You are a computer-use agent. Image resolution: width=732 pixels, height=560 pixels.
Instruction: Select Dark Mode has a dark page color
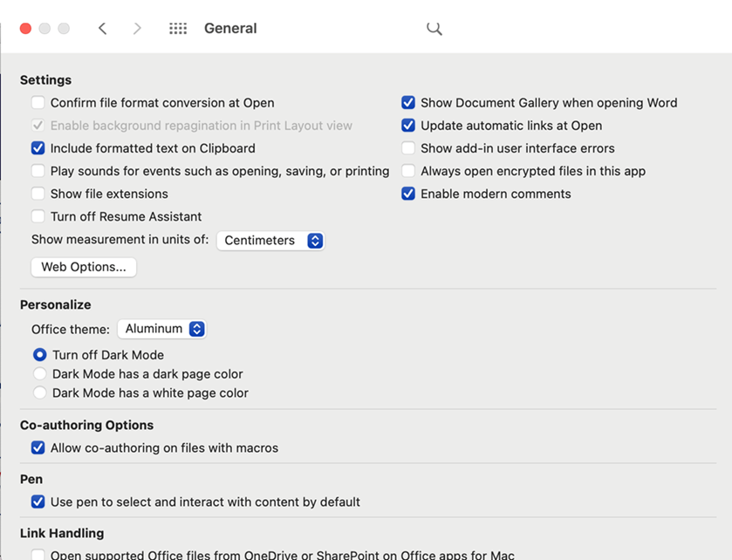click(40, 374)
